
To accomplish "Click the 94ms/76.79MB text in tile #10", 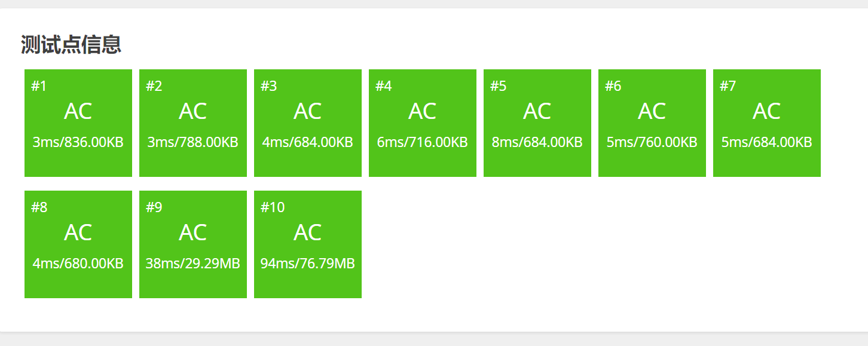I will point(308,264).
